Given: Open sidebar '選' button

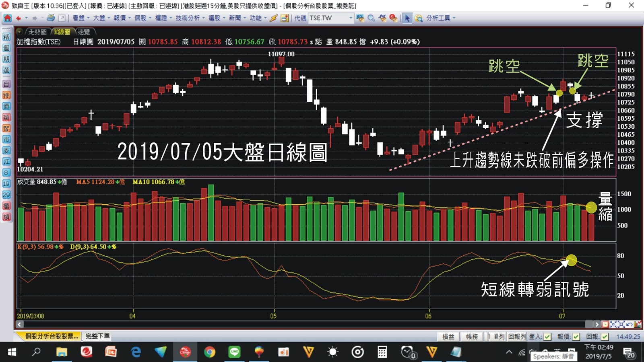Looking at the screenshot, I should click(x=6, y=70).
